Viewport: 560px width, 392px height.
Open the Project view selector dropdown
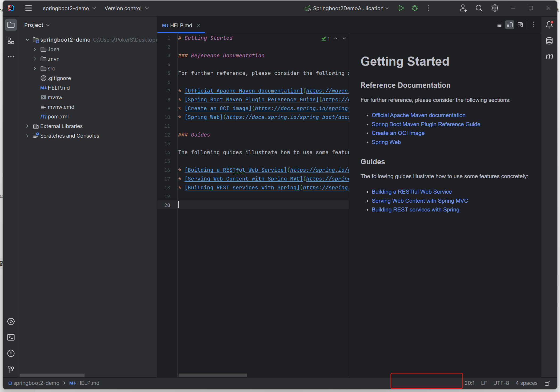(37, 25)
